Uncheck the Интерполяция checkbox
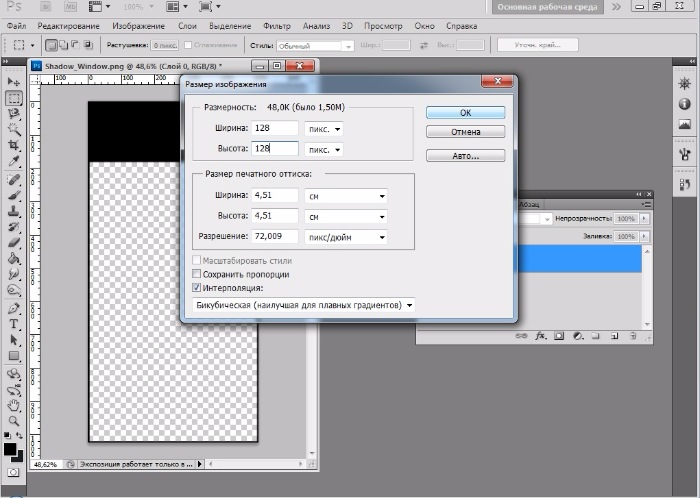 pos(195,288)
